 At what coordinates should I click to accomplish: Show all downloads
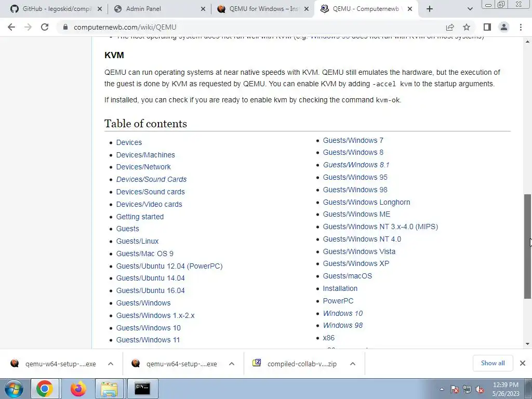click(493, 363)
